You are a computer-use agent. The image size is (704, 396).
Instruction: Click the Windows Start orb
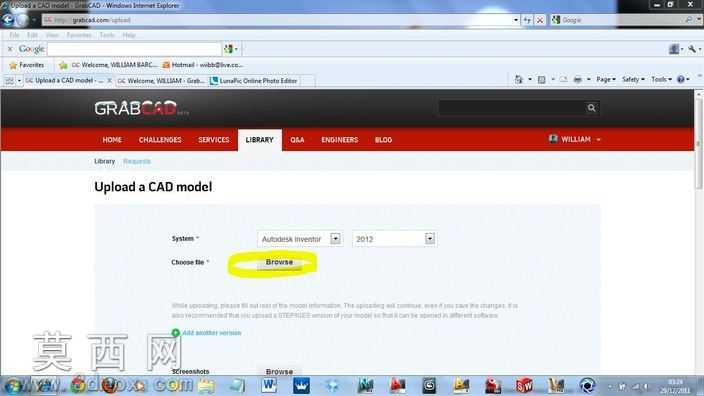click(x=13, y=386)
